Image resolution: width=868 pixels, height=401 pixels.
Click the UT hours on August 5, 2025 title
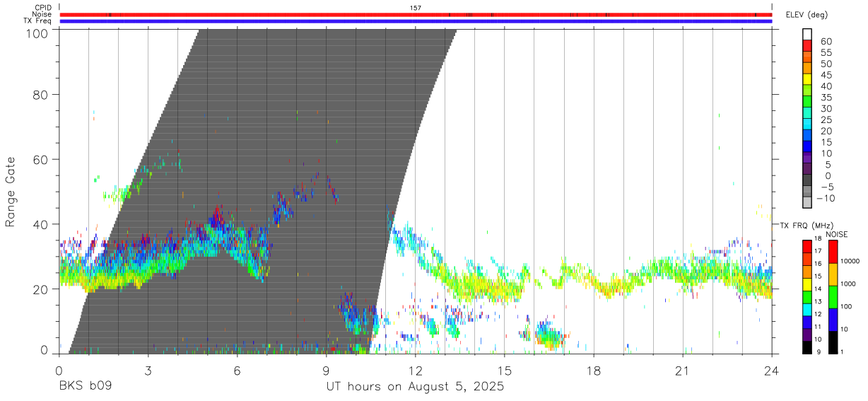coord(415,387)
